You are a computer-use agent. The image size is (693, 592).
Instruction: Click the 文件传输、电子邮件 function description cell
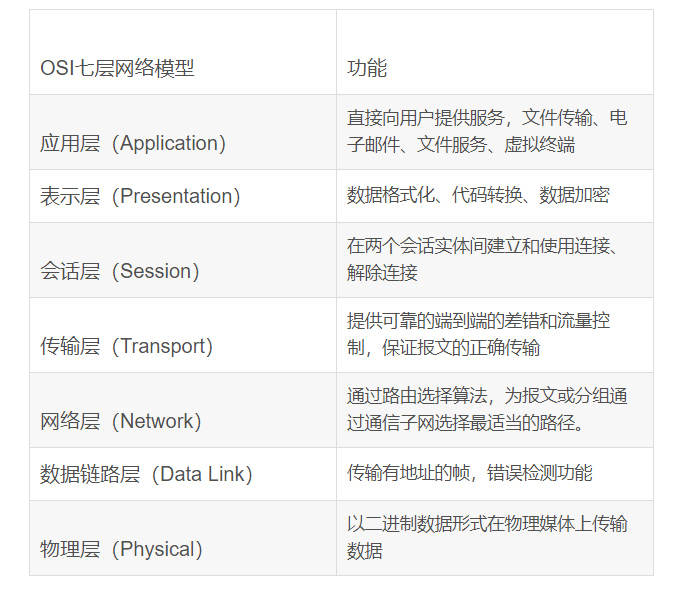(487, 131)
